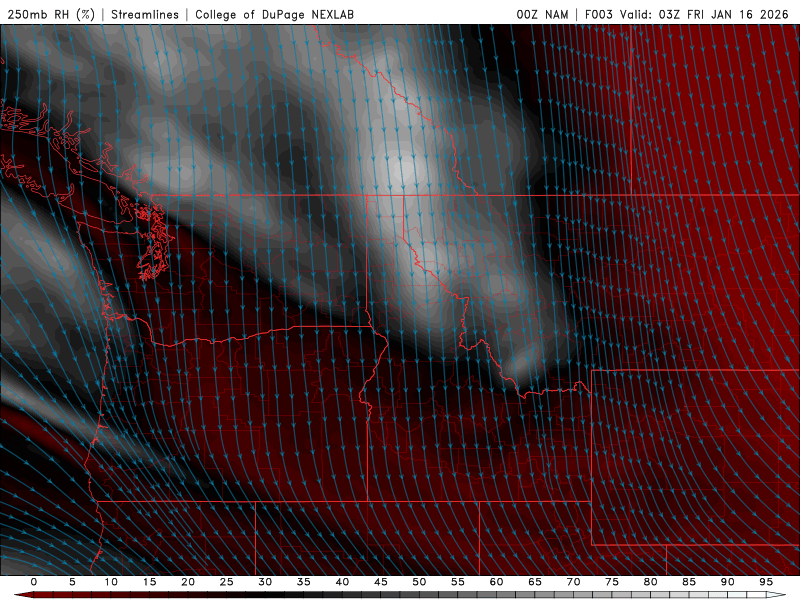The width and height of the screenshot is (800, 600).
Task: Click the 90 value on color scale
Action: pos(727,582)
